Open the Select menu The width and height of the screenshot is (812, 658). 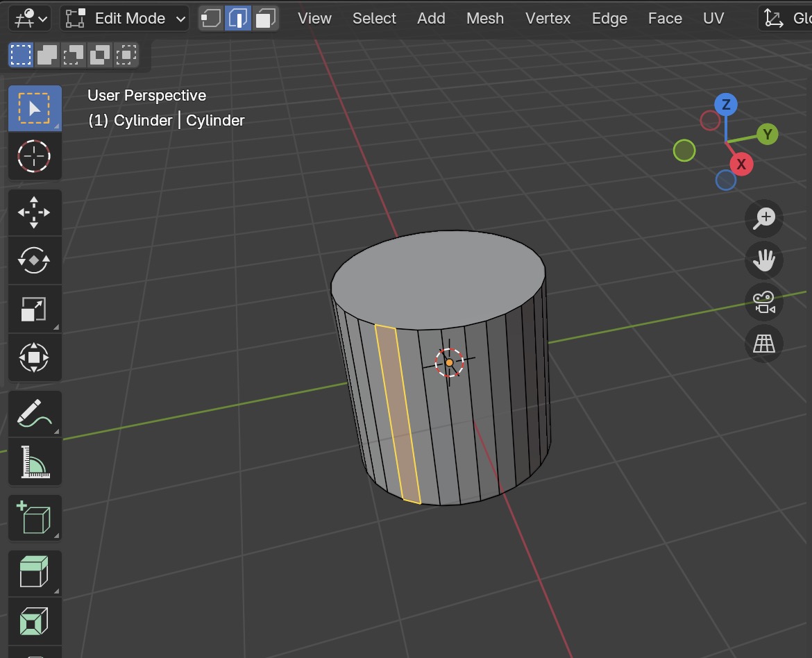pos(374,19)
